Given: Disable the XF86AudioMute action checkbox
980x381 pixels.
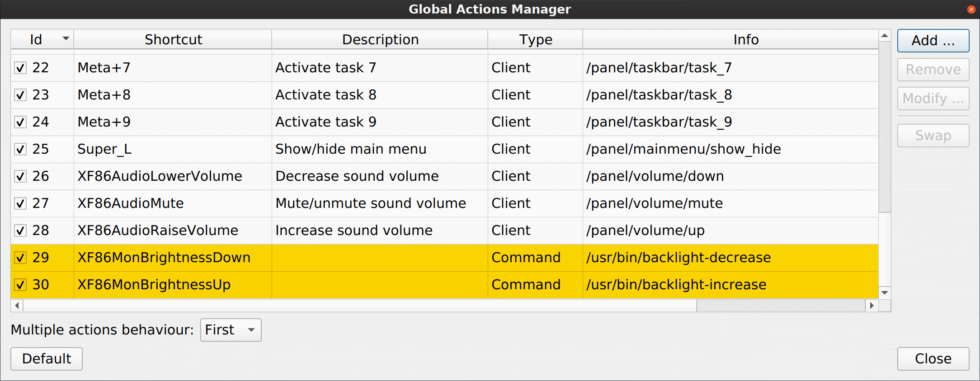Looking at the screenshot, I should [x=20, y=203].
